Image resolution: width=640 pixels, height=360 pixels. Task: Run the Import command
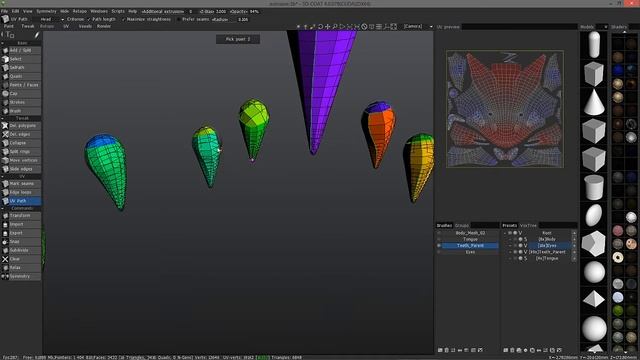[21, 224]
